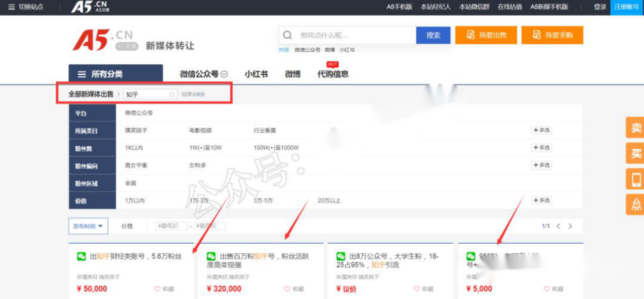The height and width of the screenshot is (299, 644).
Task: Filter category by 搞笑段子
Action: (136, 131)
